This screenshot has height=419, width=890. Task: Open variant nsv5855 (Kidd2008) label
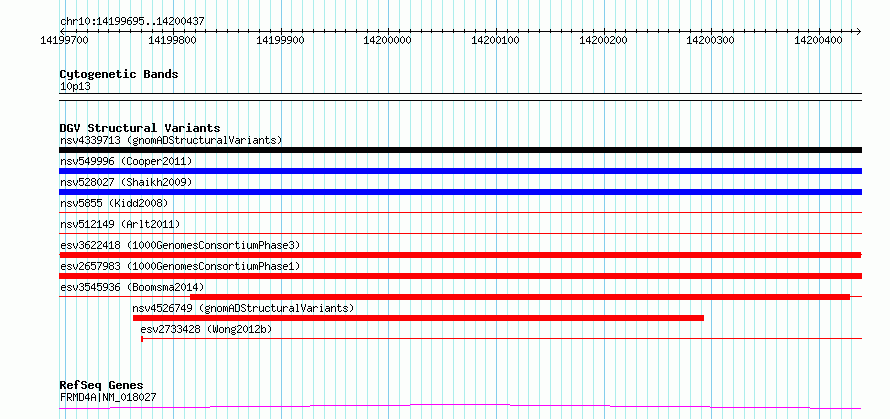pos(114,203)
